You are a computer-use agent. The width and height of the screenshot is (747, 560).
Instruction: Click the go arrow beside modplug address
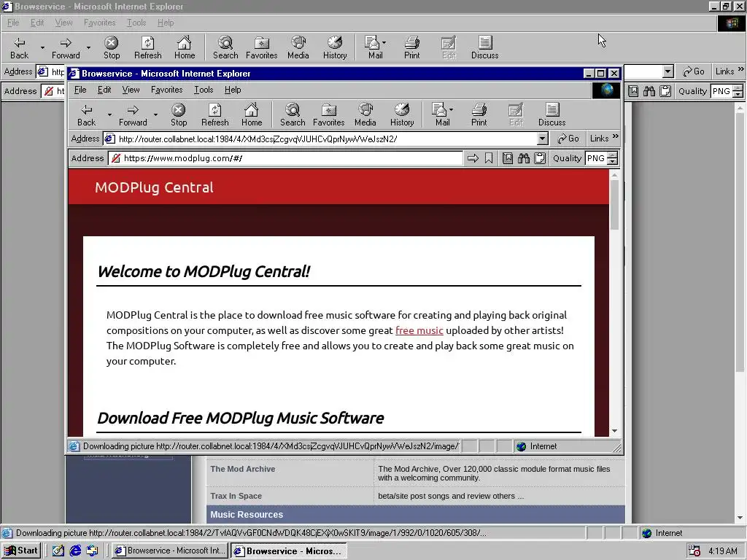coord(473,158)
